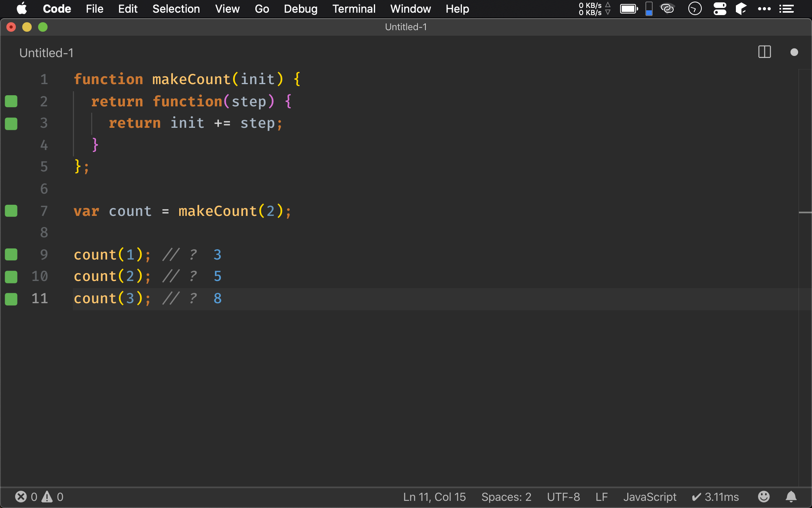The height and width of the screenshot is (508, 812).
Task: Open macOS Notification Center list icon
Action: click(786, 9)
